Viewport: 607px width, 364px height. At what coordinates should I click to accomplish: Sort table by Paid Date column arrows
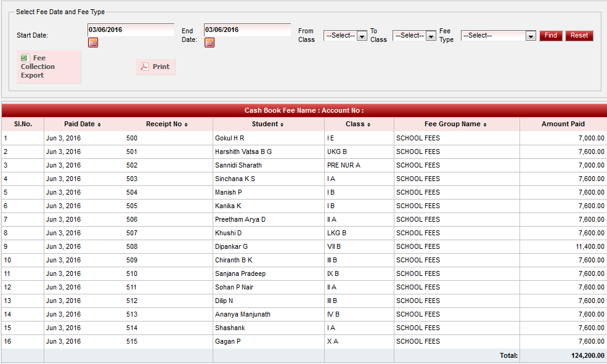tap(99, 124)
